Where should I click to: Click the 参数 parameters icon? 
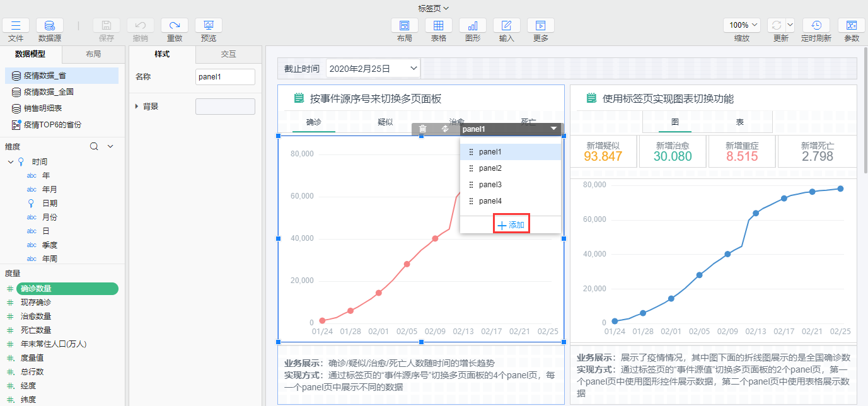(x=851, y=25)
